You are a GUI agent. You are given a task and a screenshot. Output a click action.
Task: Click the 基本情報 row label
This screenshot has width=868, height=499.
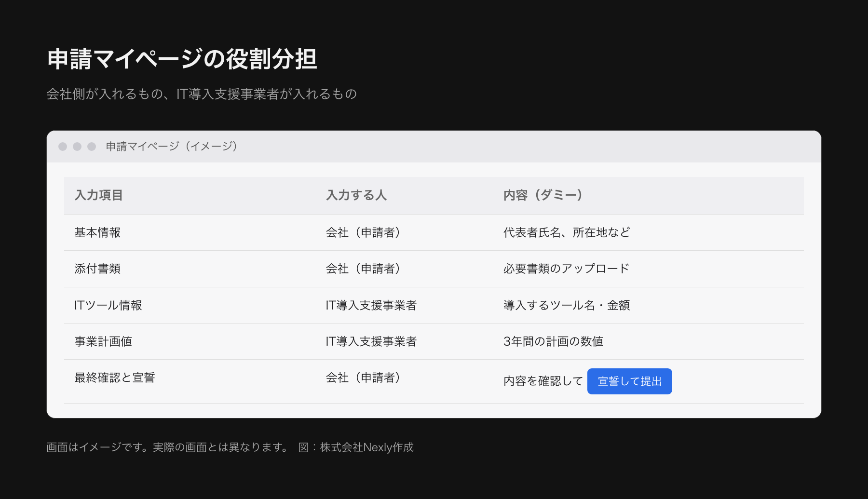pos(97,233)
